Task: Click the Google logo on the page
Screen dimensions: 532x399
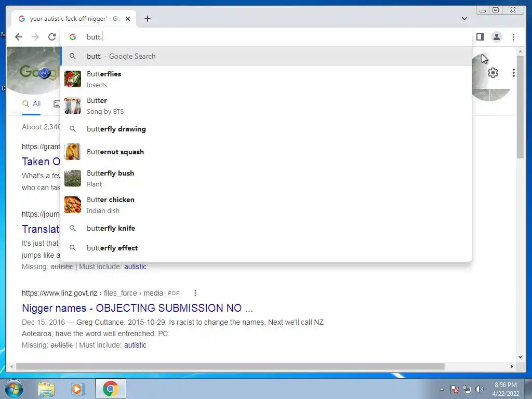Action: click(39, 72)
